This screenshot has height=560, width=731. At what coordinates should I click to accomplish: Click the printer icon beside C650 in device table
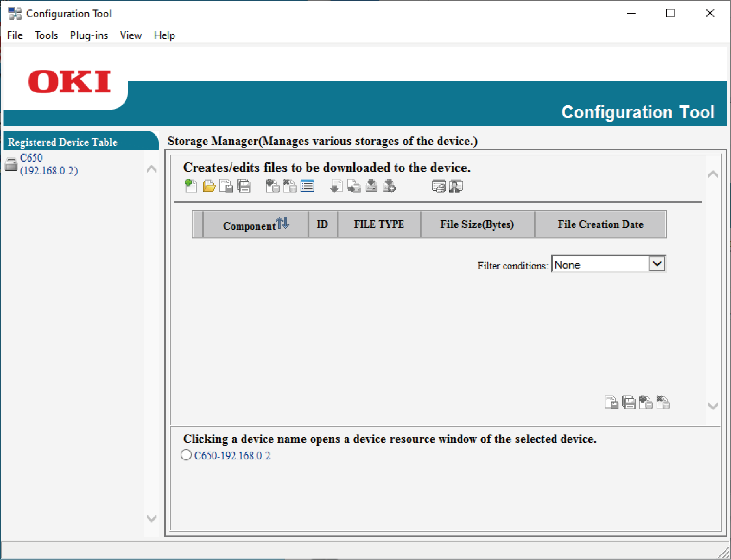tap(11, 164)
